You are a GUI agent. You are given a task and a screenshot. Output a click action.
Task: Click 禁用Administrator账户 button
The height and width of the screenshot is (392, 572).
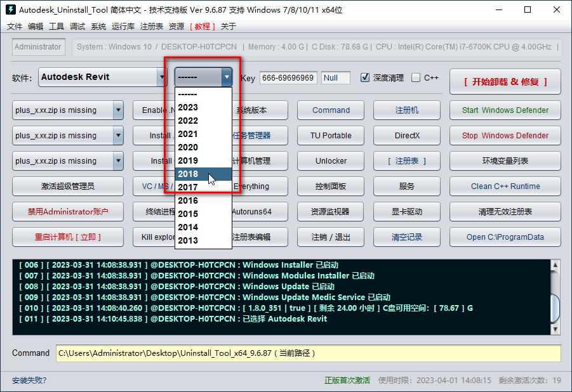pos(68,211)
